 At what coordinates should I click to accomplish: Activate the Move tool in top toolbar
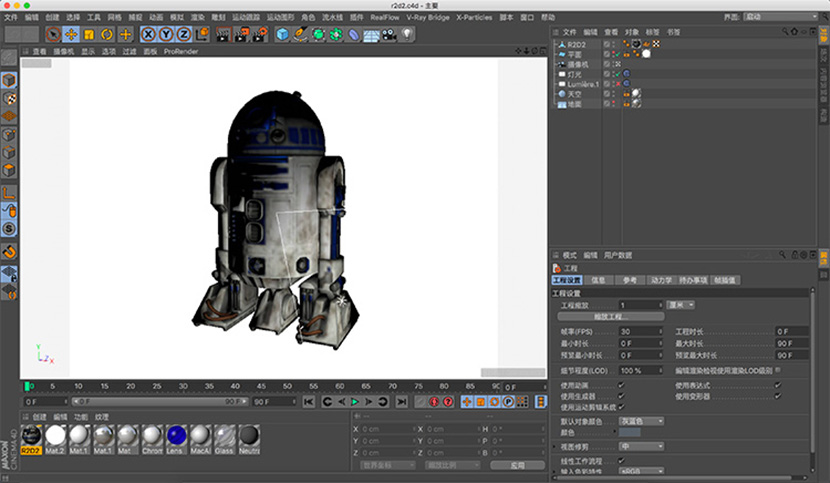point(71,34)
